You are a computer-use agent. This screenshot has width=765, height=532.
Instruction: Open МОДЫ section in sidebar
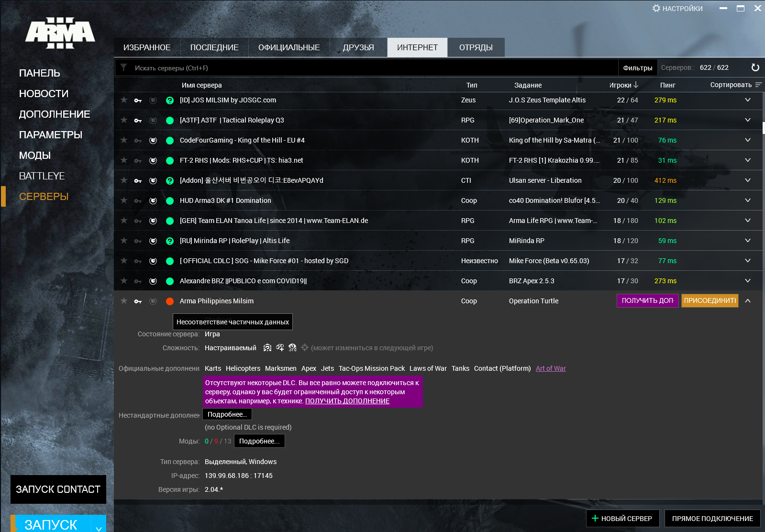[x=35, y=155]
